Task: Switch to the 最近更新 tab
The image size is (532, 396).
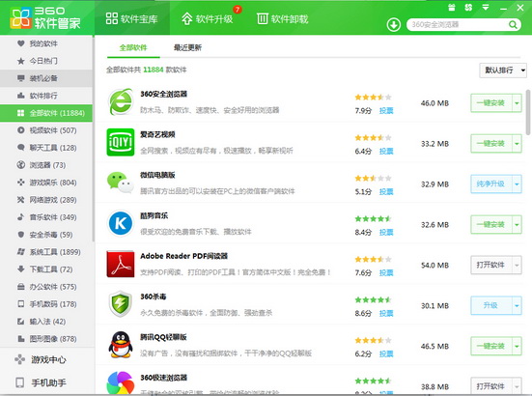Action: click(x=187, y=47)
